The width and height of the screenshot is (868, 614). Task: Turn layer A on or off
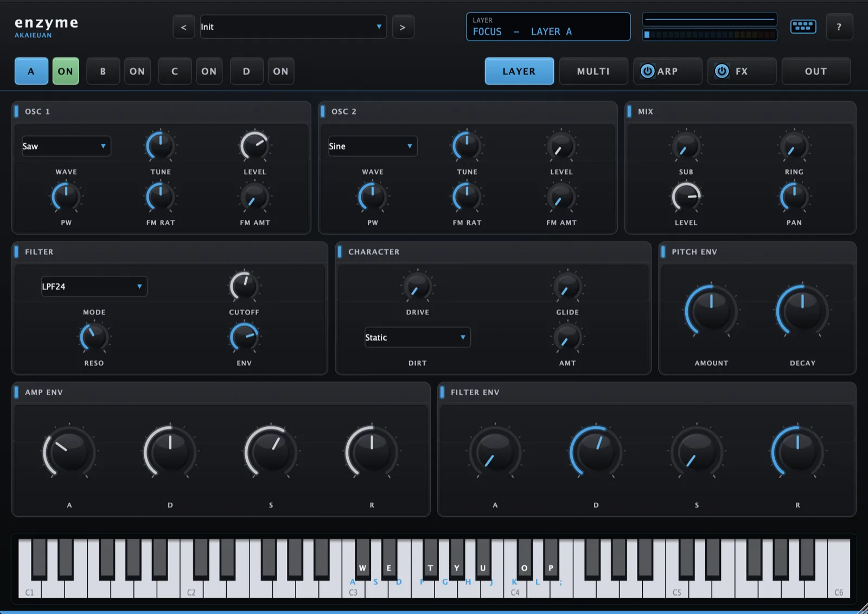[x=66, y=71]
